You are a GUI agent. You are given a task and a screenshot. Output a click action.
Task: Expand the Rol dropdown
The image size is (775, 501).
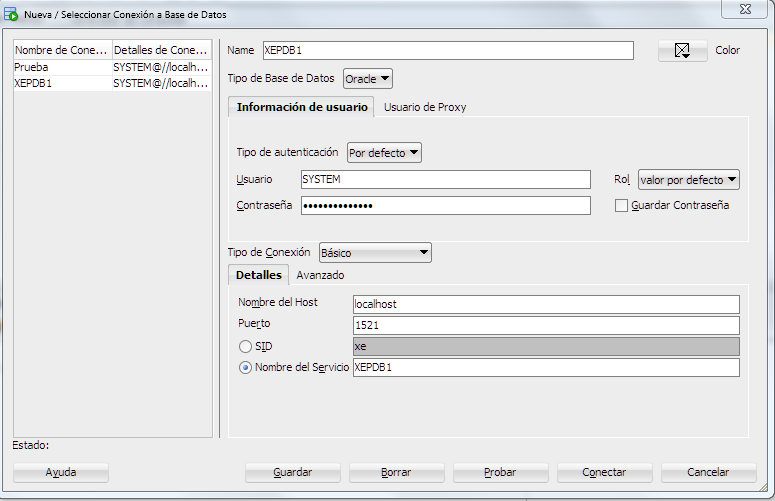[x=688, y=180]
